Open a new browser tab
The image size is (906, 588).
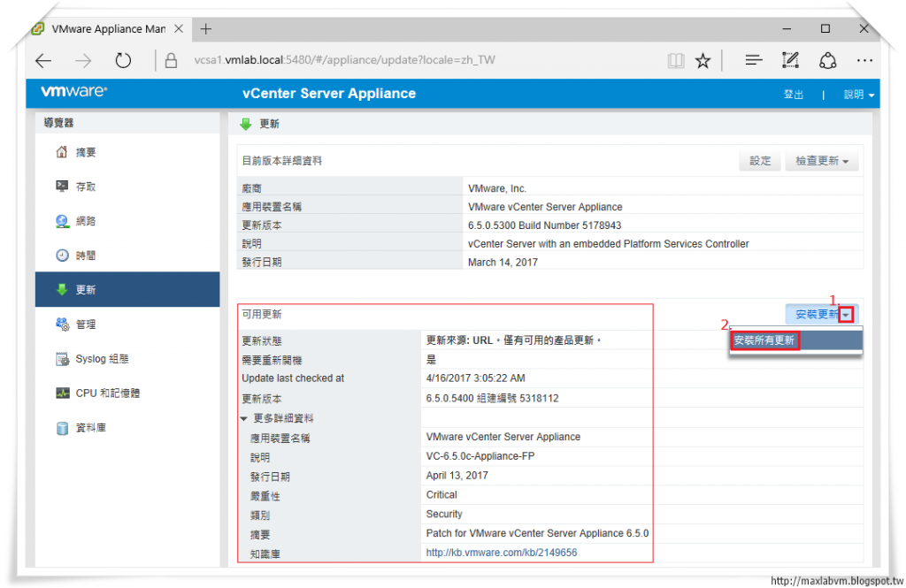205,29
